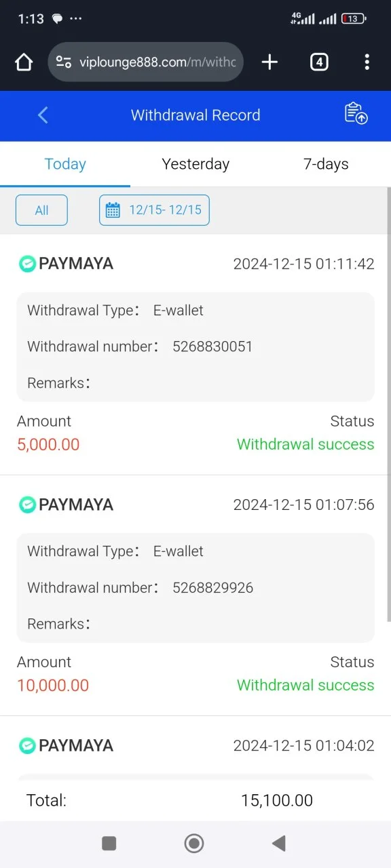Viewport: 391px width, 868px height.
Task: Tap the PAYMAYA logo of the 01:11:42 record
Action: [27, 264]
